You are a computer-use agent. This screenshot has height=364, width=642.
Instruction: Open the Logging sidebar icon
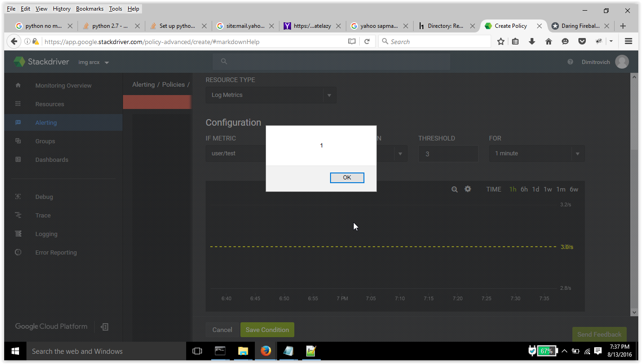[x=18, y=234]
